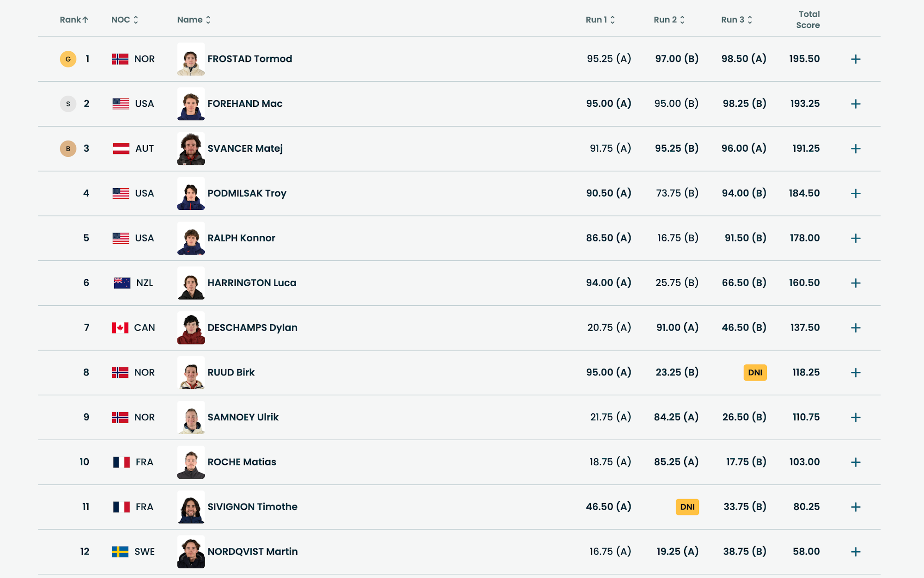Click SAMNOEY Ulrik athlete name
This screenshot has height=578, width=924.
pyautogui.click(x=243, y=418)
